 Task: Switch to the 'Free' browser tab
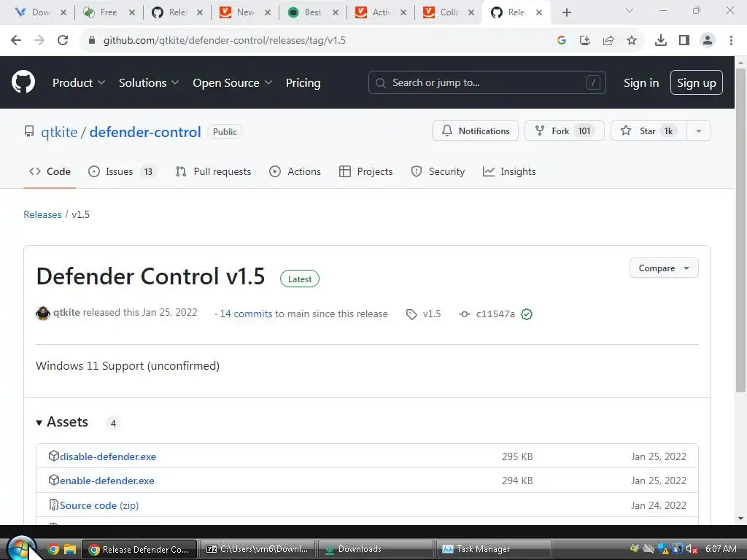tap(108, 12)
